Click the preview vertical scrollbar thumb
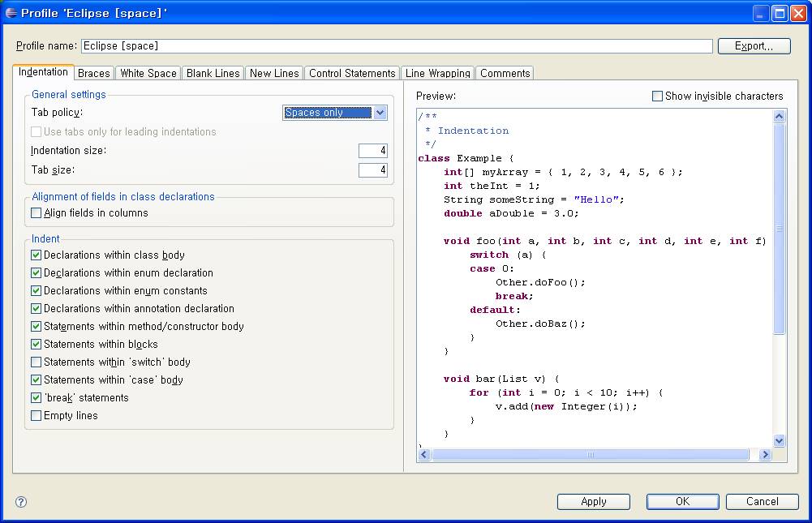The width and height of the screenshot is (812, 523). click(780, 229)
